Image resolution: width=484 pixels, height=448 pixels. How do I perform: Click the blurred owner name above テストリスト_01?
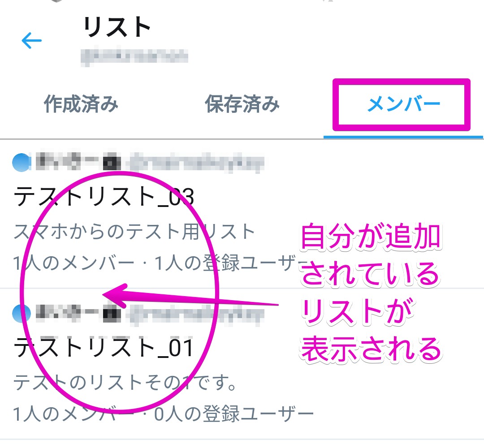78,313
